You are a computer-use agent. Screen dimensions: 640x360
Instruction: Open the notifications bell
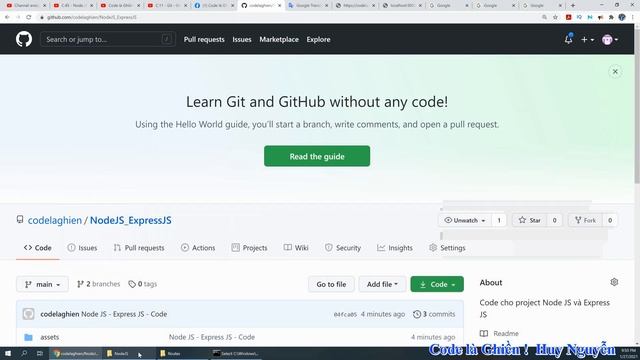click(x=568, y=39)
